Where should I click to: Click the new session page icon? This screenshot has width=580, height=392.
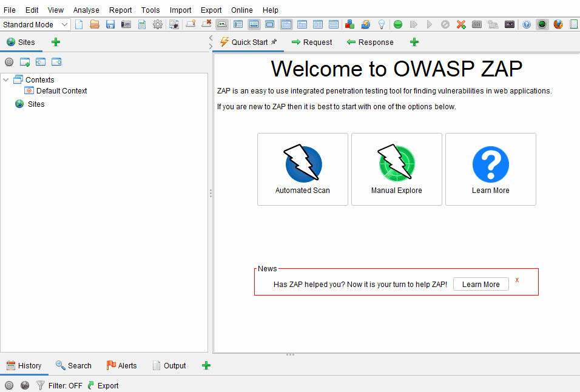pyautogui.click(x=79, y=24)
